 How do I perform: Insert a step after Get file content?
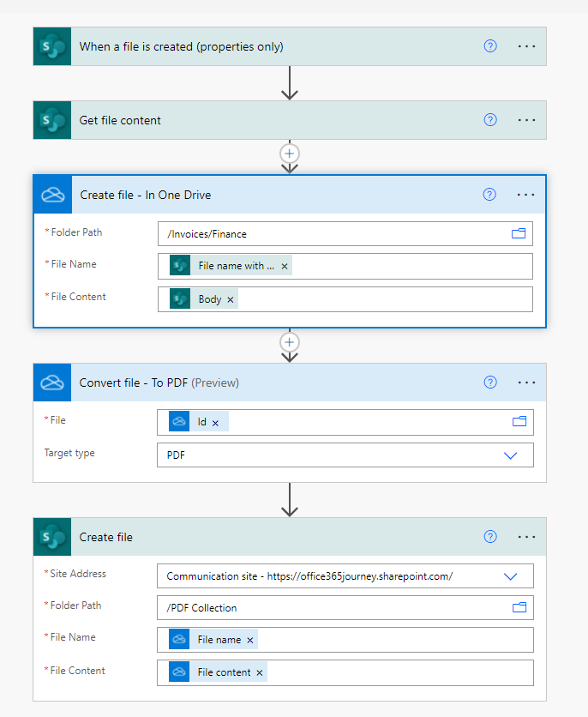click(289, 154)
